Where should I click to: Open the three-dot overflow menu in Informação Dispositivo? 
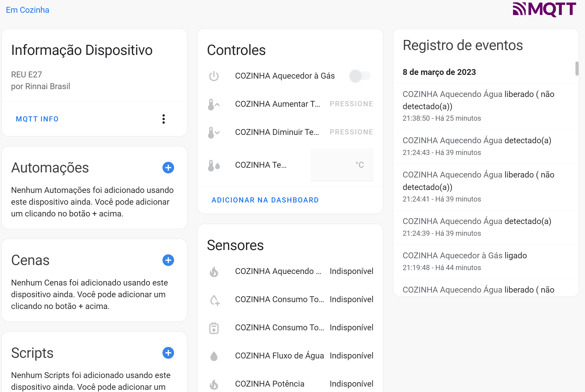click(x=164, y=119)
